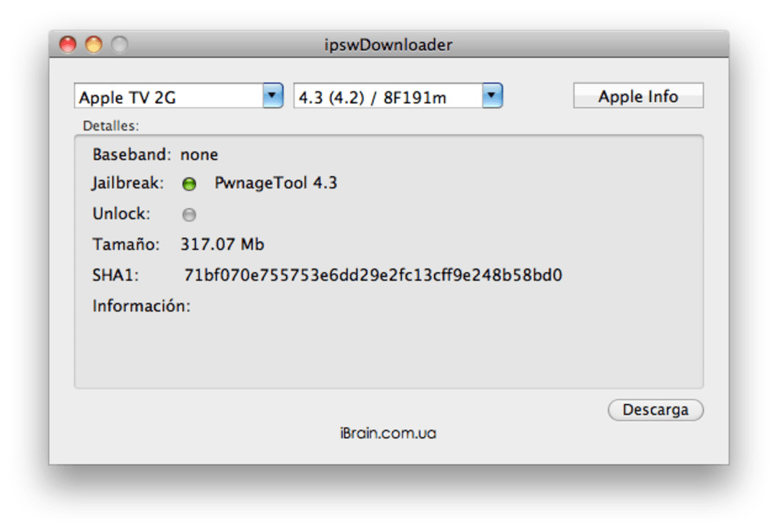
Task: Click the Tamaño label
Action: 126,245
